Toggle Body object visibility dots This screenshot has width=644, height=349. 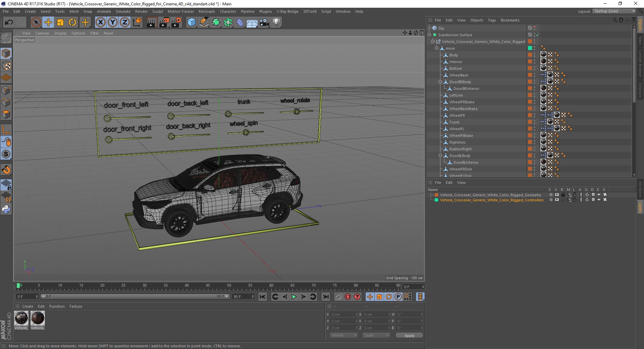tap(535, 55)
